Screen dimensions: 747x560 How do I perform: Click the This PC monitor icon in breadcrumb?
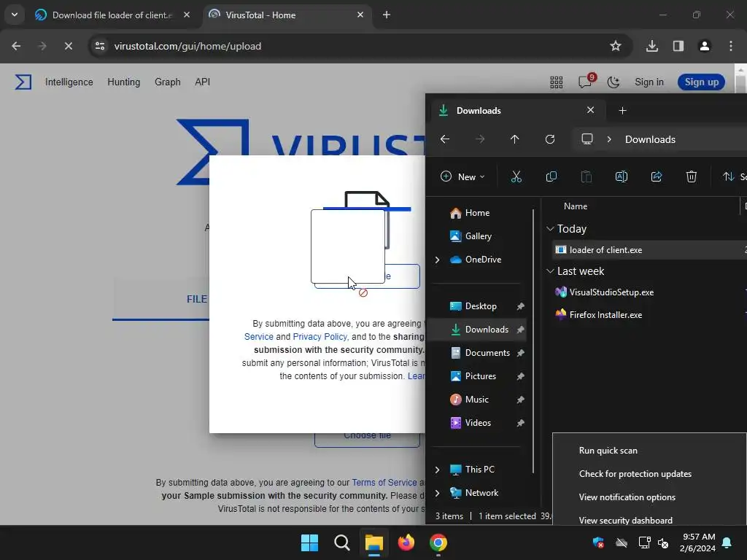pyautogui.click(x=587, y=139)
